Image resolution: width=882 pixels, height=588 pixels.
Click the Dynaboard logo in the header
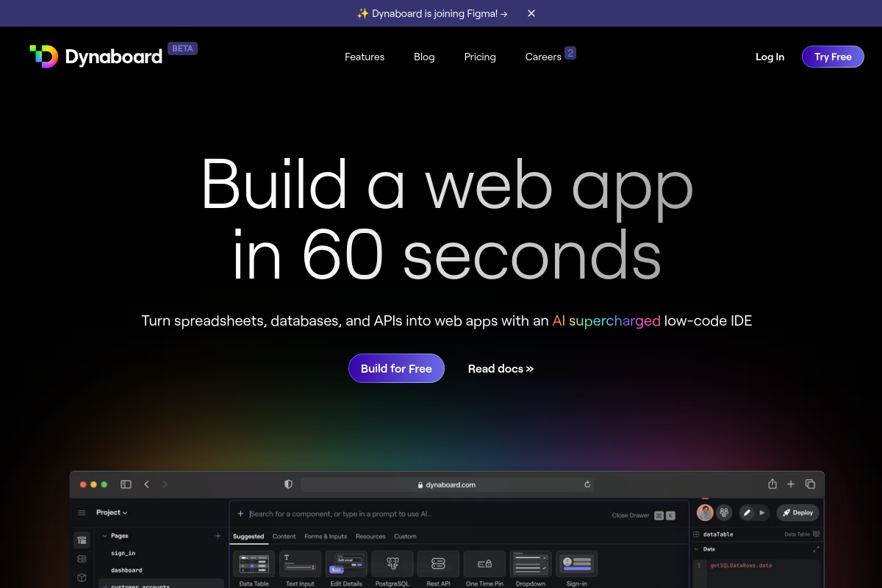pos(96,57)
